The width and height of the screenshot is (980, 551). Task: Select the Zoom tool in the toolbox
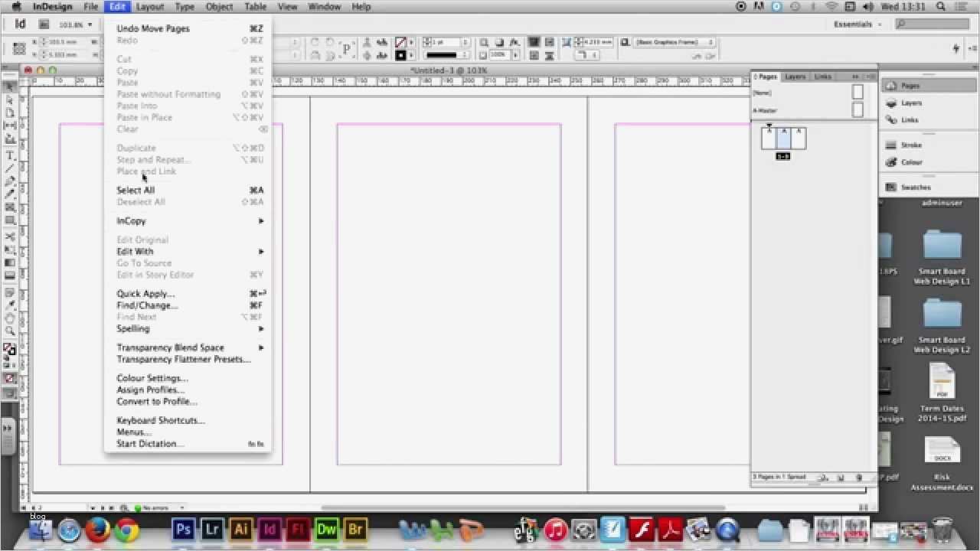(x=10, y=331)
